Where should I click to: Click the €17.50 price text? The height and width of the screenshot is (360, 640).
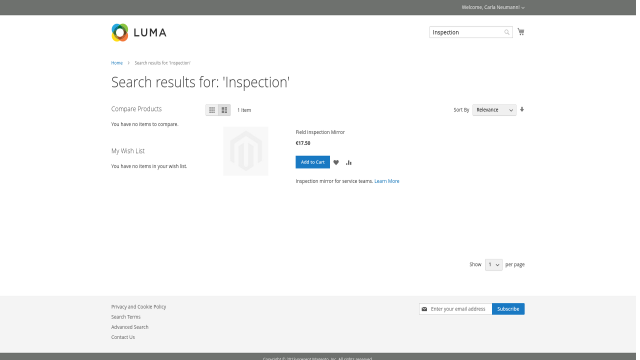[x=303, y=143]
